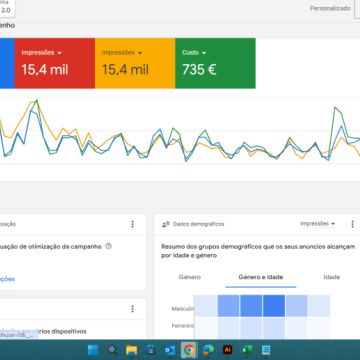Viewport: 360px width, 360px height.
Task: Open three-dot menu on optimization card
Action: coord(132,224)
